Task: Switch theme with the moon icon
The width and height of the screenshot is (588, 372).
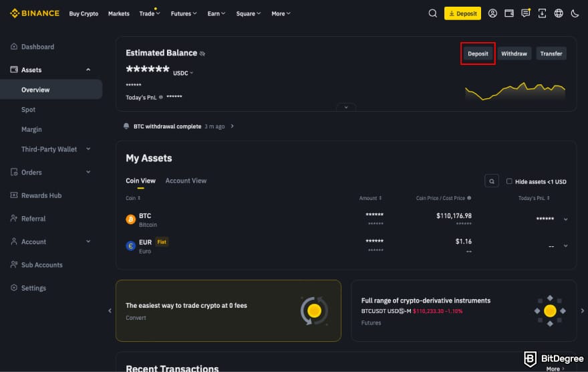Action: point(575,14)
